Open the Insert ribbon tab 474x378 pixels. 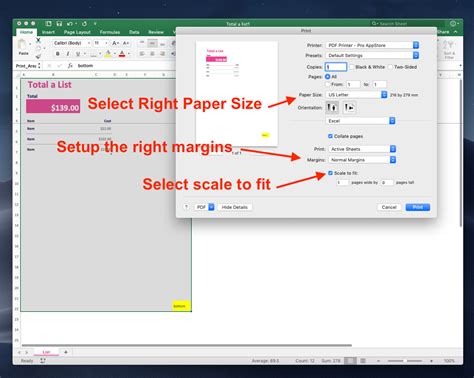48,32
